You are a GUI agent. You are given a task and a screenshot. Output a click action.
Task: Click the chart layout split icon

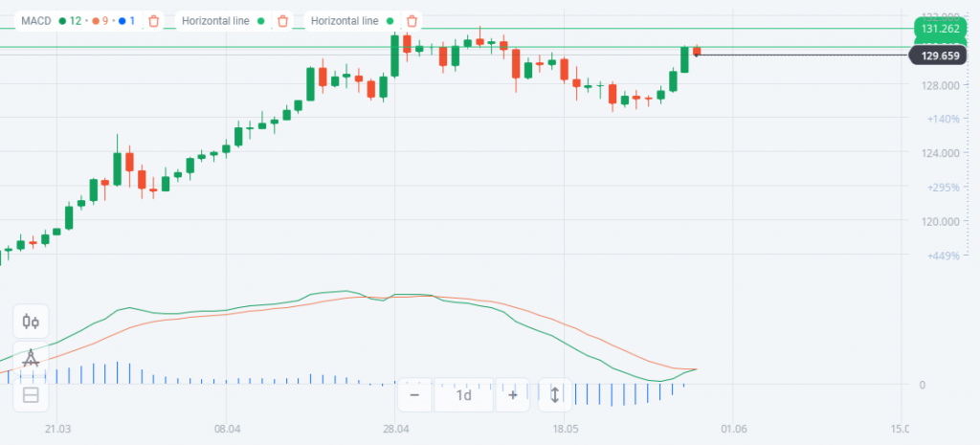pos(31,394)
